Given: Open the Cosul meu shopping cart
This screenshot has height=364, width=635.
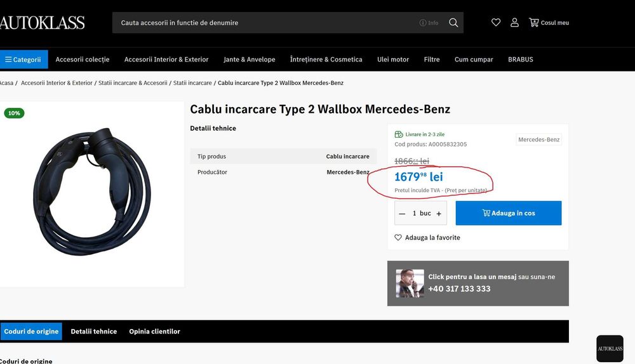Looking at the screenshot, I should click(549, 23).
